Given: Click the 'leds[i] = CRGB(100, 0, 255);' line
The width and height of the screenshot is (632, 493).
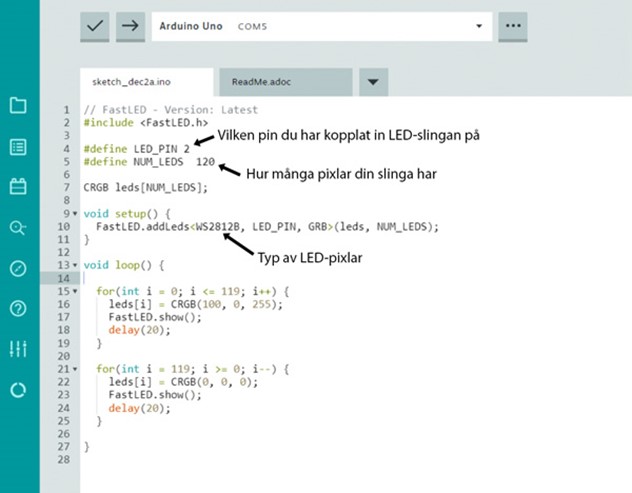Looking at the screenshot, I should coord(195,304).
